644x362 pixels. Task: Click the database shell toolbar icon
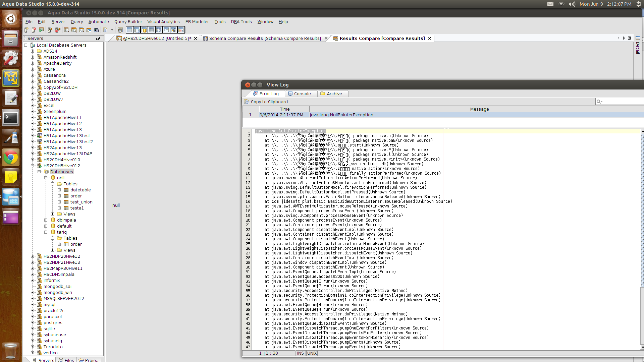point(96,30)
